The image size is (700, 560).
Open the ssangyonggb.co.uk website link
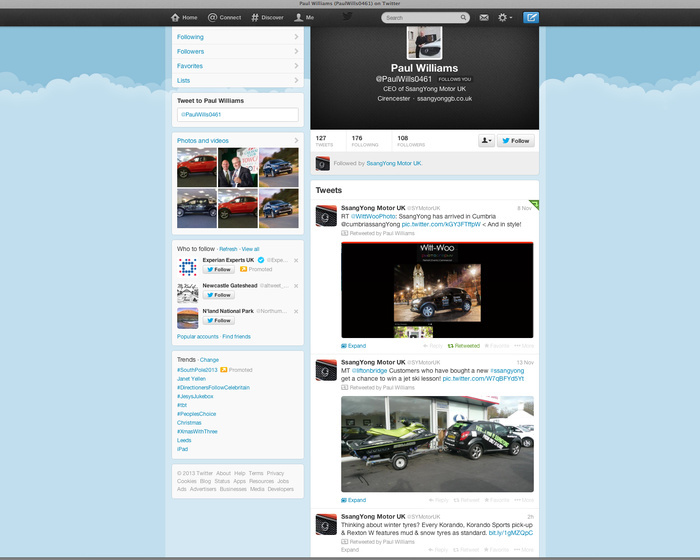(x=445, y=99)
